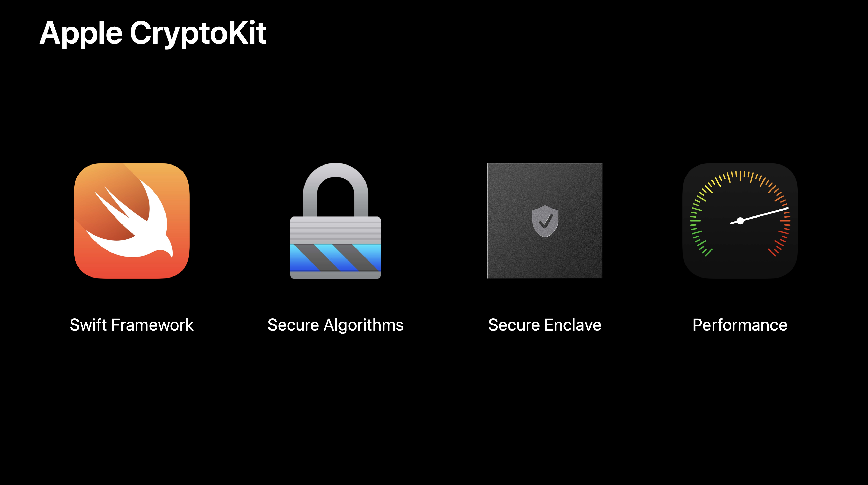Image resolution: width=868 pixels, height=485 pixels.
Task: Click the Secure Enclave text label
Action: coord(545,325)
